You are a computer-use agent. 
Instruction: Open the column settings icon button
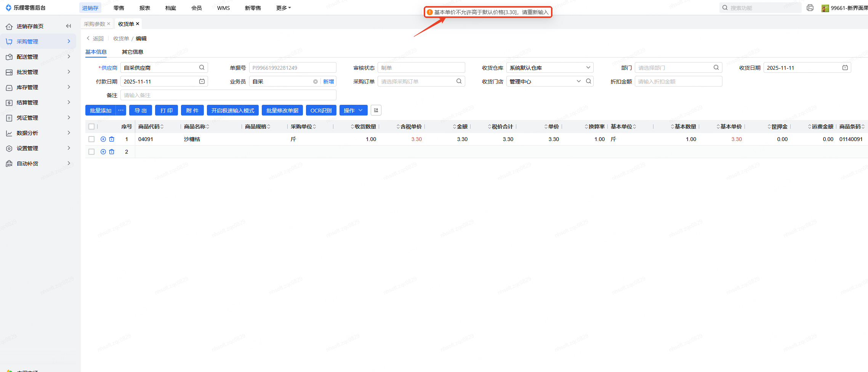click(376, 110)
